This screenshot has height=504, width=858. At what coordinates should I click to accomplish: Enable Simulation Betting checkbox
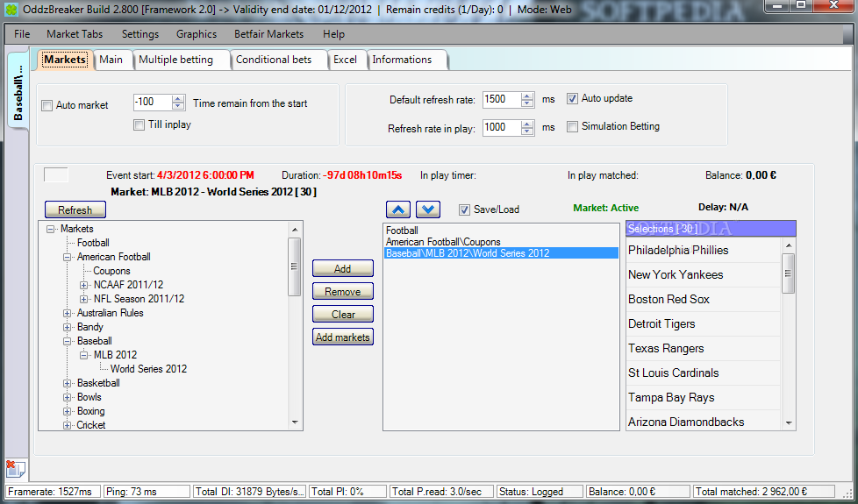pyautogui.click(x=572, y=127)
